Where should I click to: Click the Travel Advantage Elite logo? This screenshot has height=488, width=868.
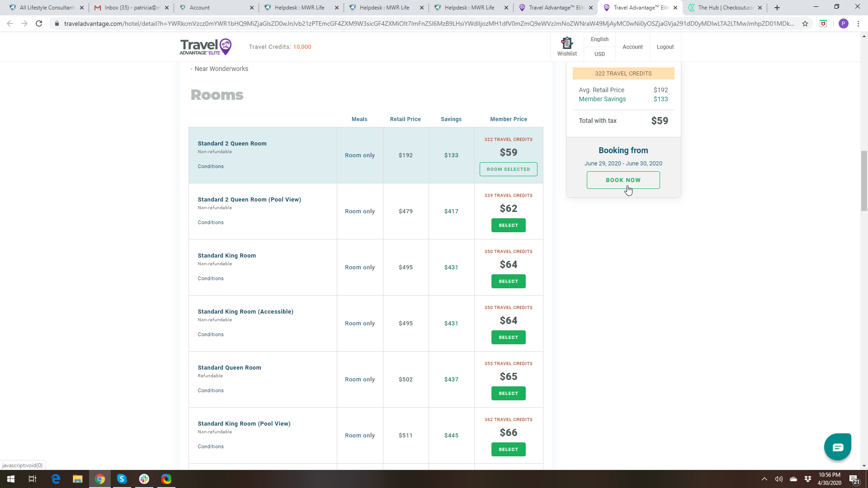[x=206, y=47]
